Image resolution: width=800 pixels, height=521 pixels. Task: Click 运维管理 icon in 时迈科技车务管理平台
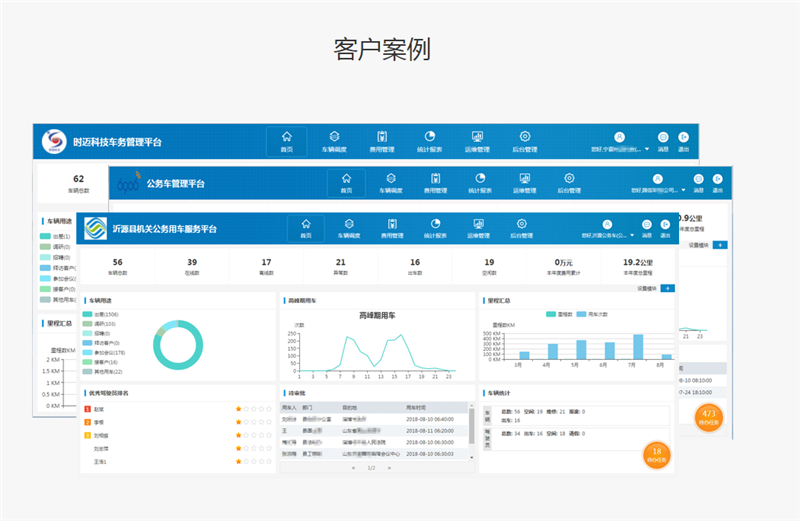pyautogui.click(x=477, y=141)
